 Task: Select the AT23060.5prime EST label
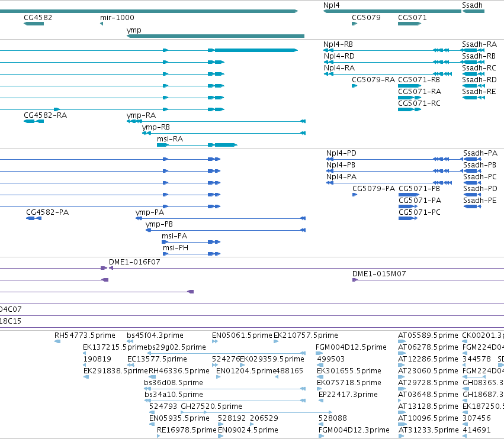pos(428,371)
